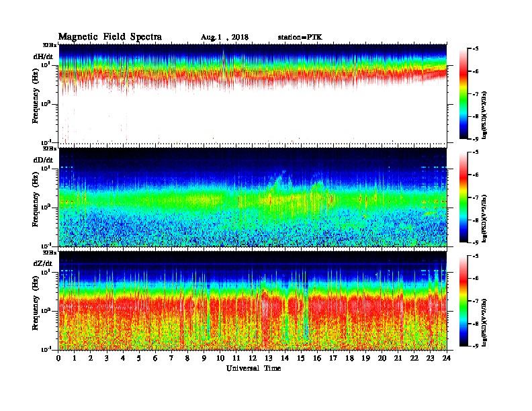Click the 'dH/dt' panel label
The height and width of the screenshot is (411, 532).
pos(43,56)
